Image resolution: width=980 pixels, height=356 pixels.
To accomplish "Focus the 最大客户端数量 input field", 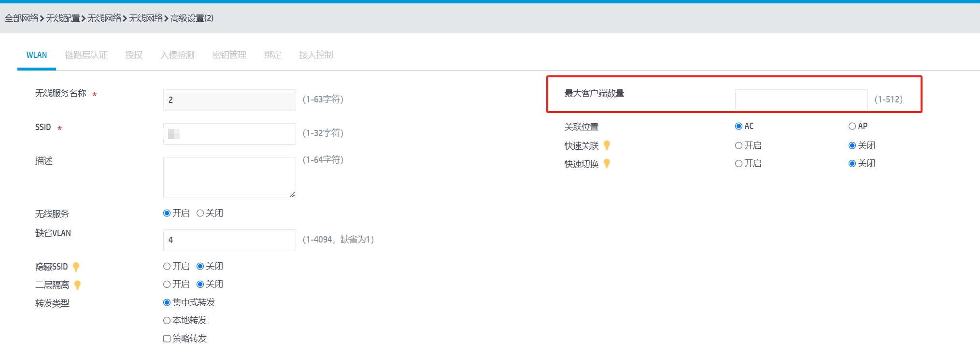I will 801,100.
